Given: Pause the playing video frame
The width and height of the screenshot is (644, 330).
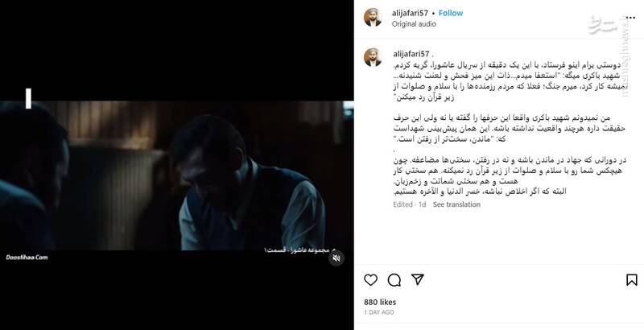Looking at the screenshot, I should pos(176,175).
